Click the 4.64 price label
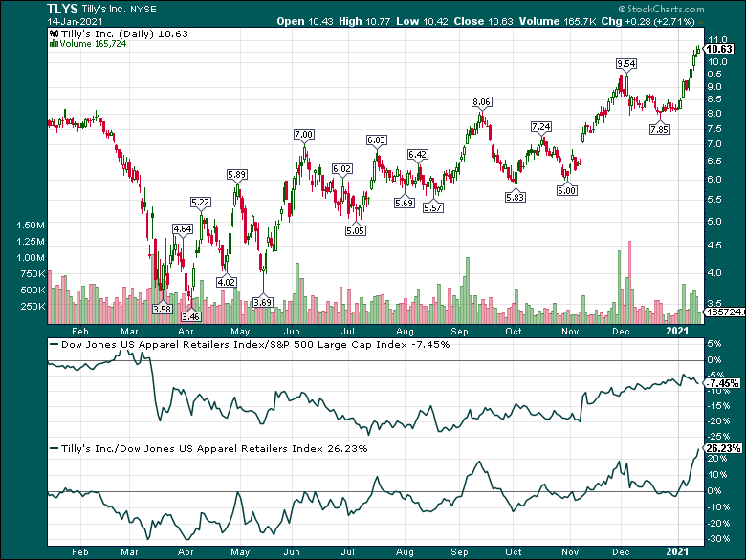The height and width of the screenshot is (560, 746). 183,228
